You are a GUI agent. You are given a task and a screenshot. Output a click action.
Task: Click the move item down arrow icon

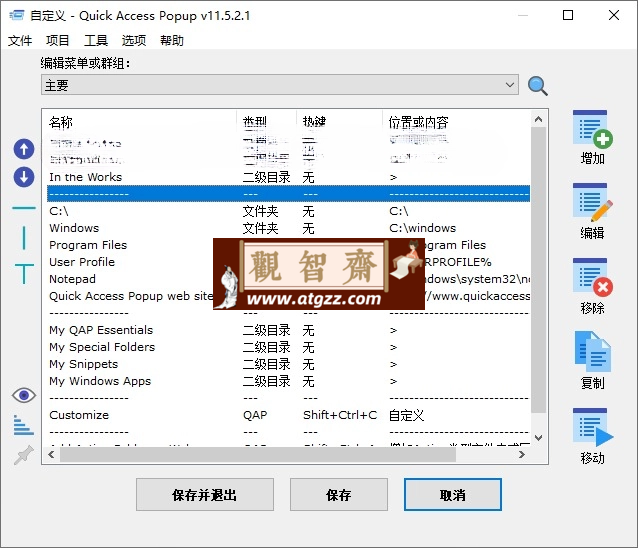click(x=24, y=177)
